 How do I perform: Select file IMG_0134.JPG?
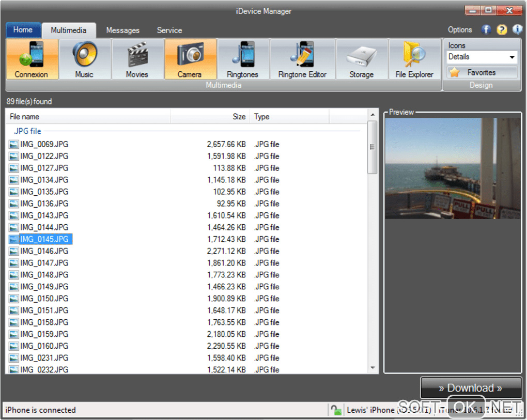tap(44, 180)
